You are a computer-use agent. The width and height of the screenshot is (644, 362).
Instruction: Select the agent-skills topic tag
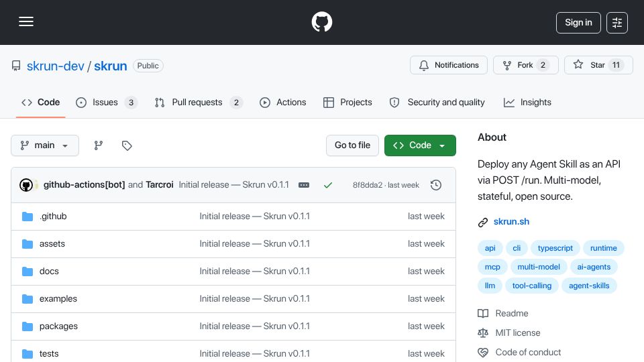tap(589, 286)
